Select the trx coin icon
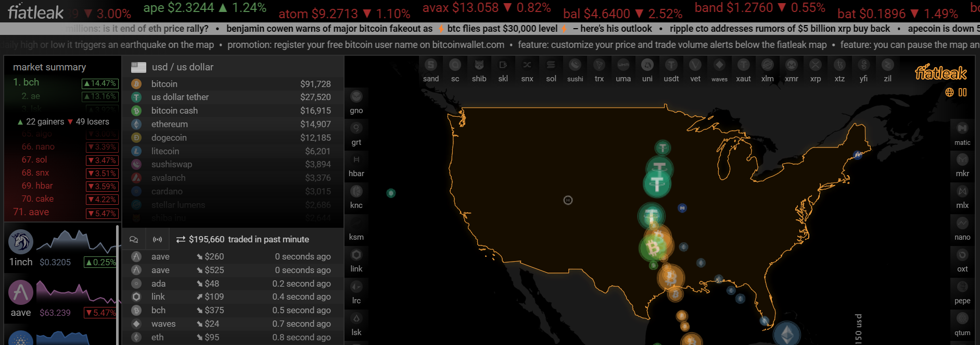The image size is (980, 345). 599,65
